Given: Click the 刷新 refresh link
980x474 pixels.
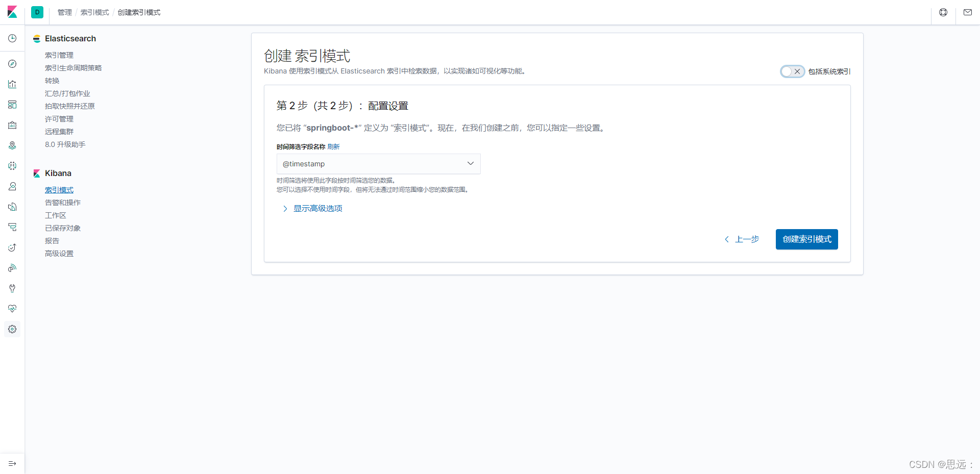Looking at the screenshot, I should [333, 147].
